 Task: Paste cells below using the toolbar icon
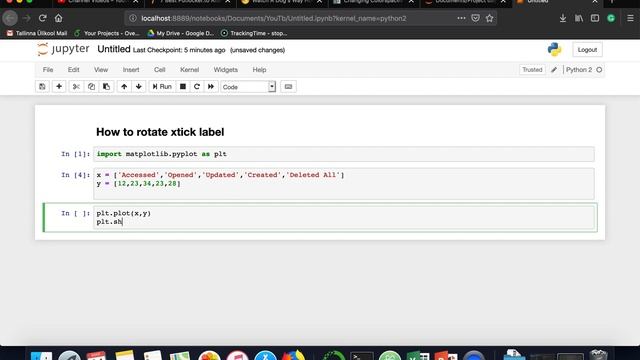pos(106,87)
